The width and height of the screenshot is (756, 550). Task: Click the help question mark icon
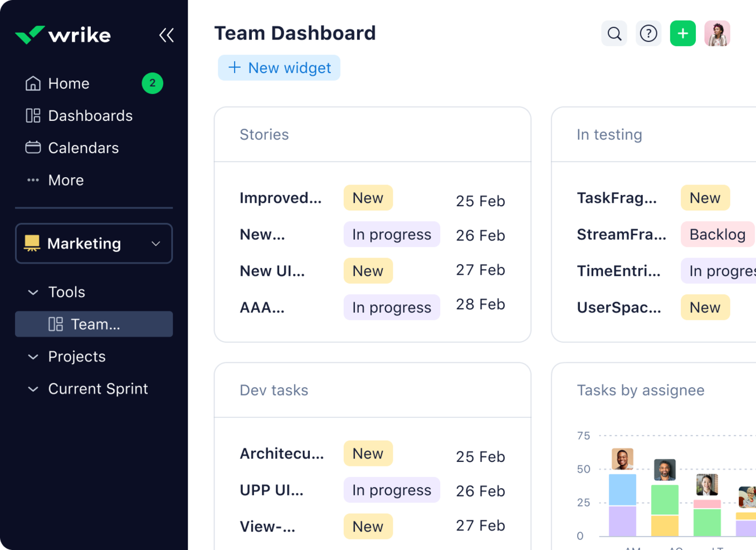point(648,33)
